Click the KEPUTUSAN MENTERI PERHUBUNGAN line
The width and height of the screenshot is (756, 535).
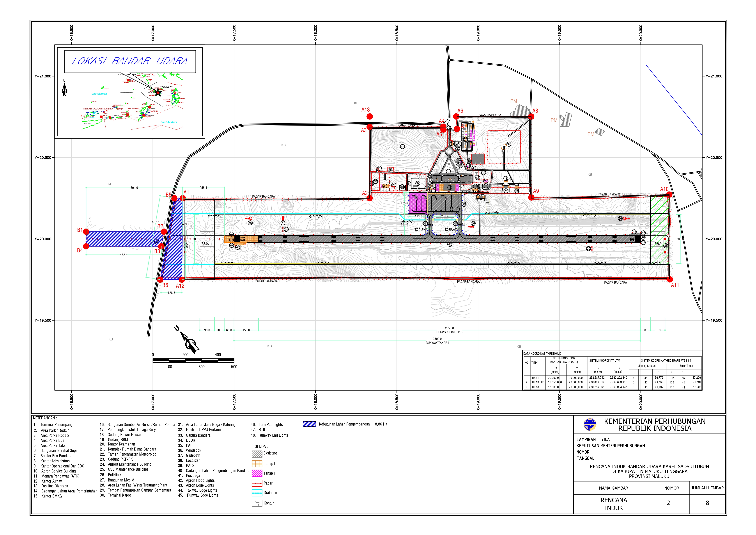pyautogui.click(x=611, y=446)
